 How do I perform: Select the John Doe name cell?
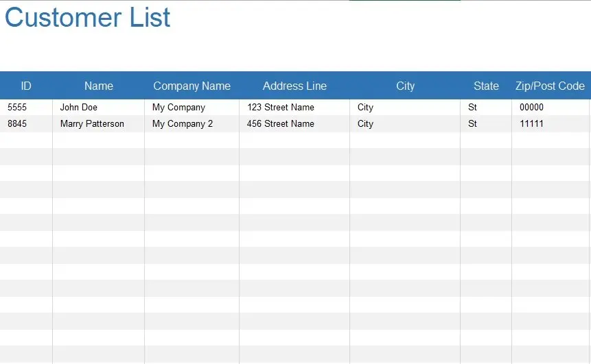coord(98,107)
